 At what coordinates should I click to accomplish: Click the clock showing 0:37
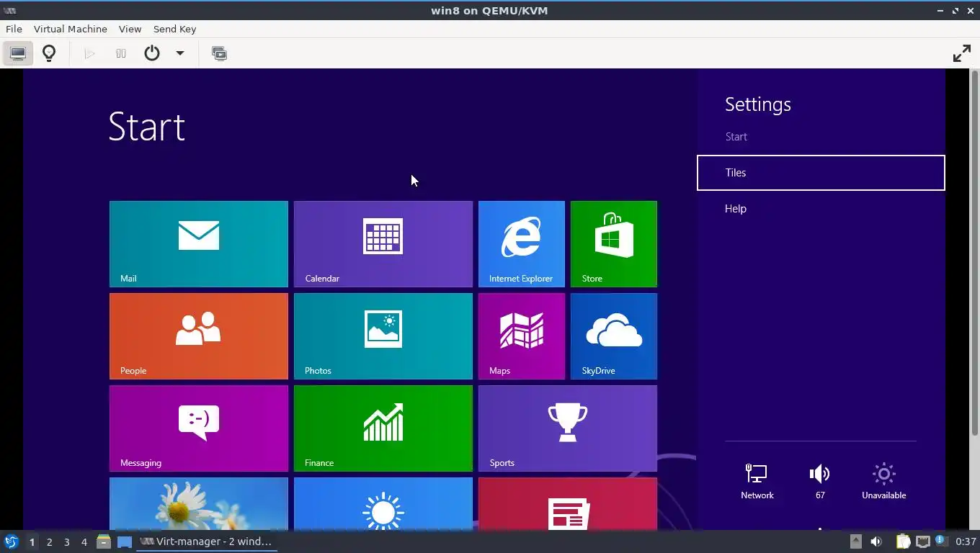coord(966,541)
